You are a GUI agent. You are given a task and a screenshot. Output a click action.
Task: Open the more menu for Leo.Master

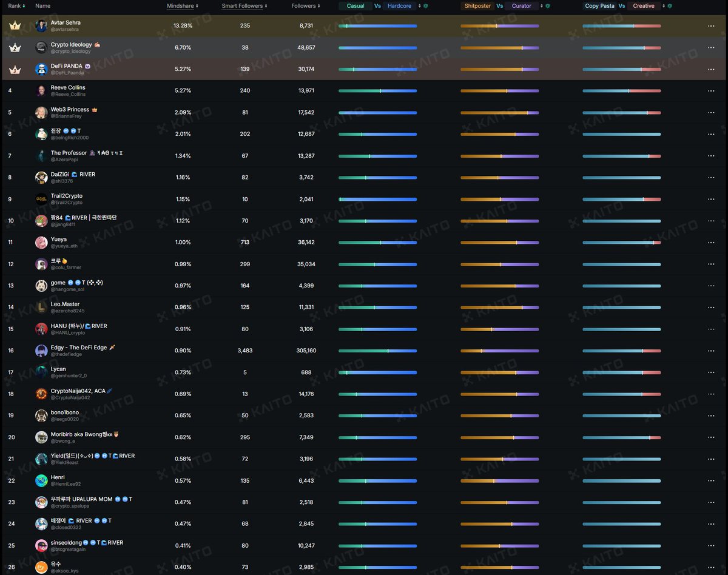711,308
